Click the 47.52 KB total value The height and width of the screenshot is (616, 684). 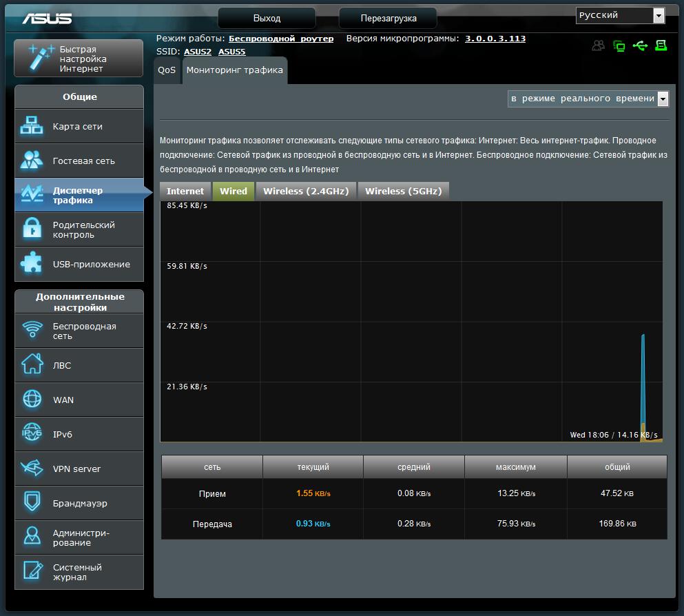[616, 493]
